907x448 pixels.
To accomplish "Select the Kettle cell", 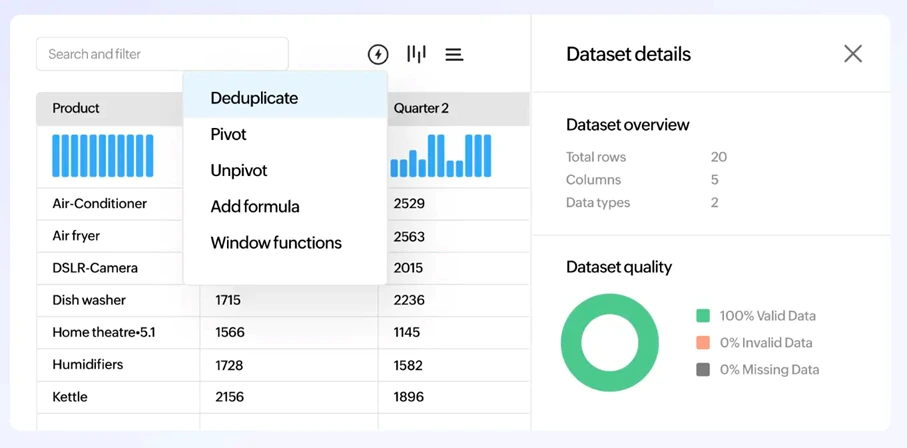I will 118,397.
